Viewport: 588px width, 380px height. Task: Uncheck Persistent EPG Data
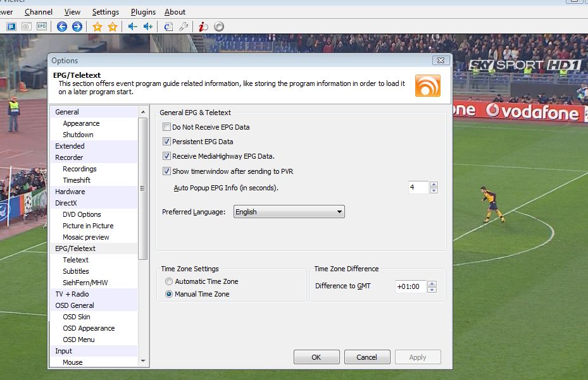click(167, 142)
